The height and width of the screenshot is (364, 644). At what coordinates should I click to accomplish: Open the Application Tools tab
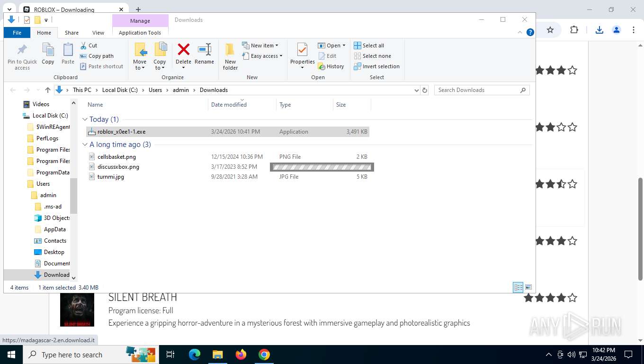click(140, 33)
